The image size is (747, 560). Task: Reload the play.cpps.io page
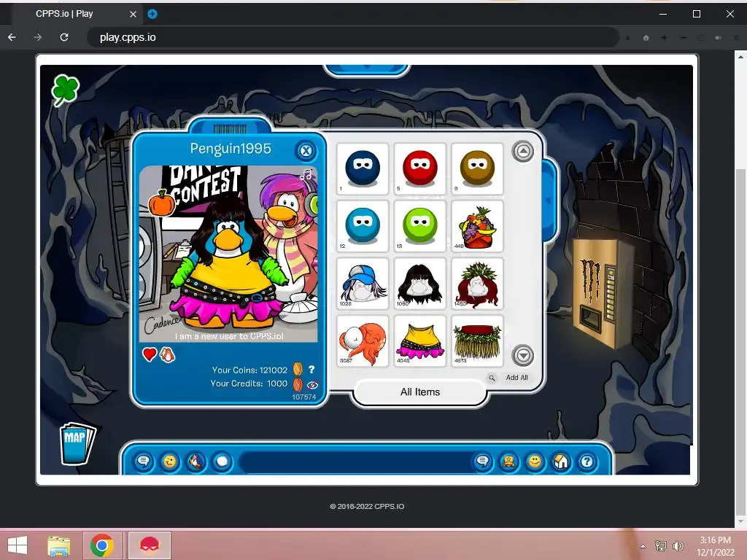point(64,37)
